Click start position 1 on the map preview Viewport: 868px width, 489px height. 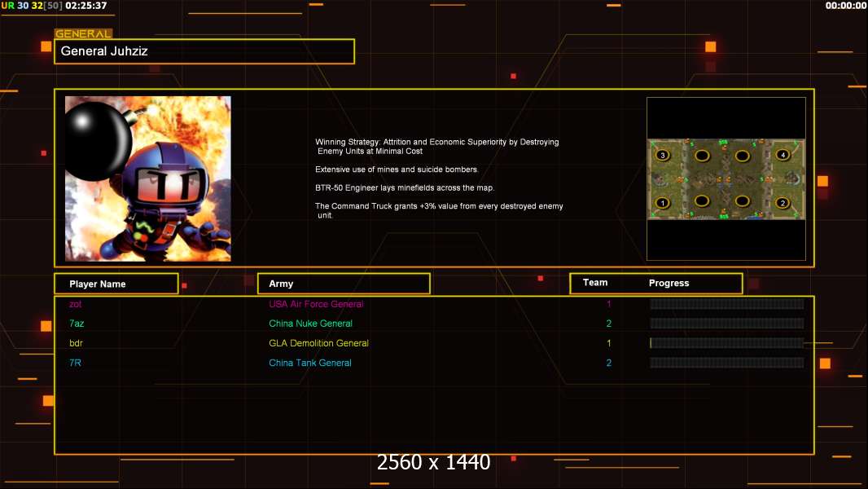coord(663,203)
